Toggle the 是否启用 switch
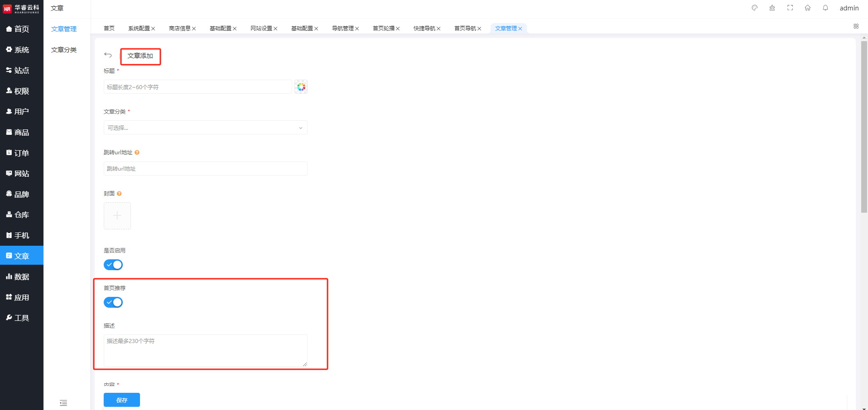The image size is (868, 410). (113, 265)
